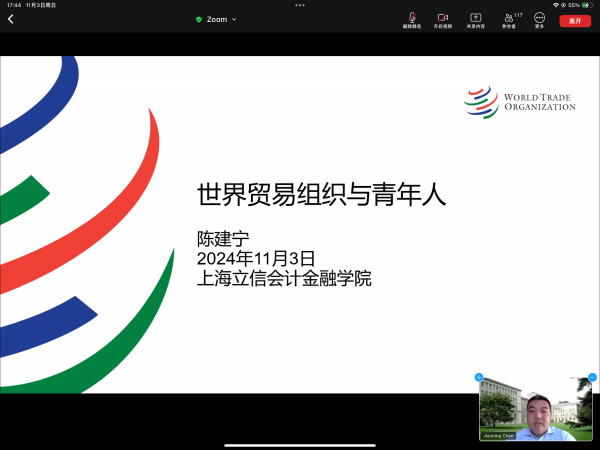Viewport: 600px width, 450px height.
Task: Tap the three-dot multitasking indicator at the top
Action: pyautogui.click(x=300, y=4)
